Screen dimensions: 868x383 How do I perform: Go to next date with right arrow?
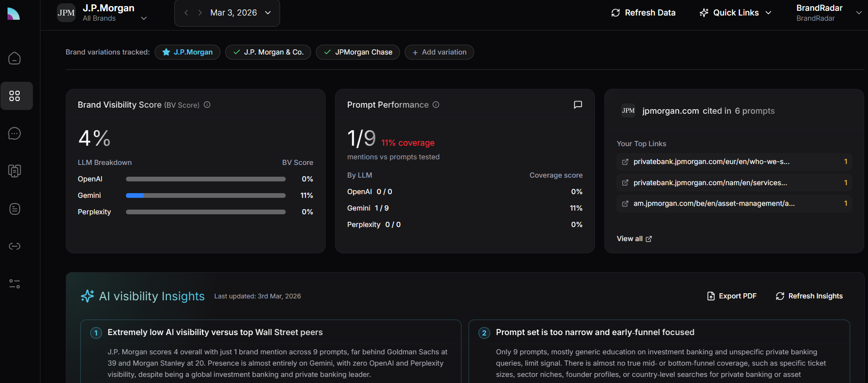[200, 13]
